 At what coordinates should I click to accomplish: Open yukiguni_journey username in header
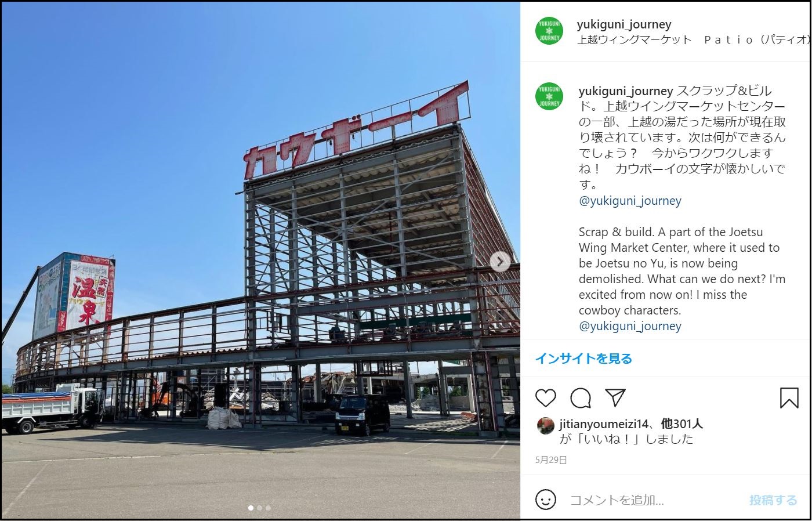point(624,24)
